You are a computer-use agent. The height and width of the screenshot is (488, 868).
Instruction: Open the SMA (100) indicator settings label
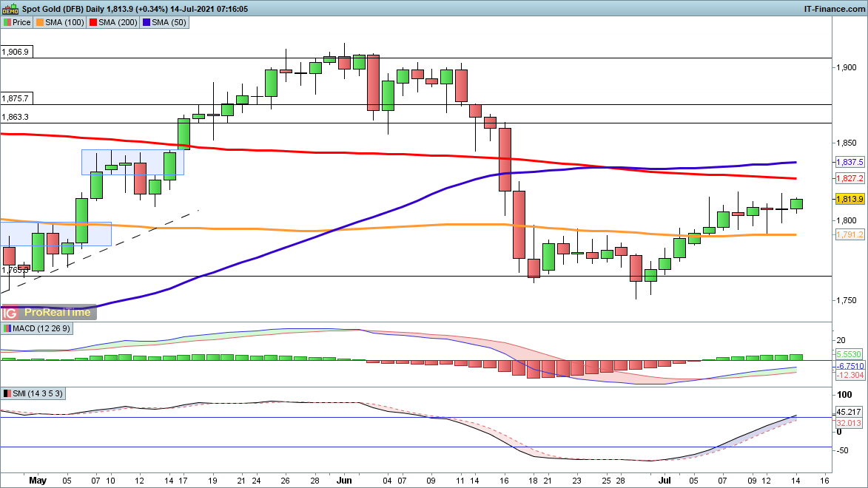pyautogui.click(x=65, y=22)
